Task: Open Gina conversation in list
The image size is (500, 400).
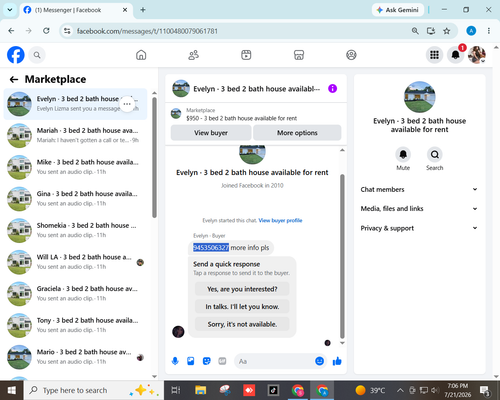Action: click(76, 199)
